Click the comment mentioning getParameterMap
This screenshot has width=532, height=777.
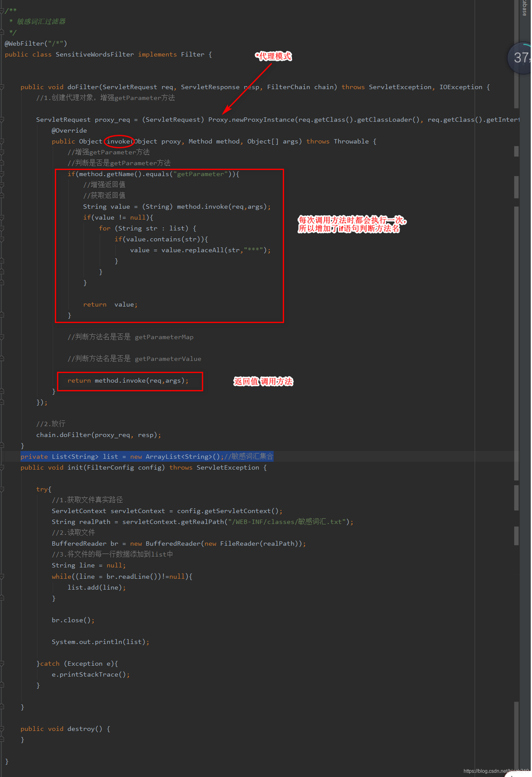131,337
